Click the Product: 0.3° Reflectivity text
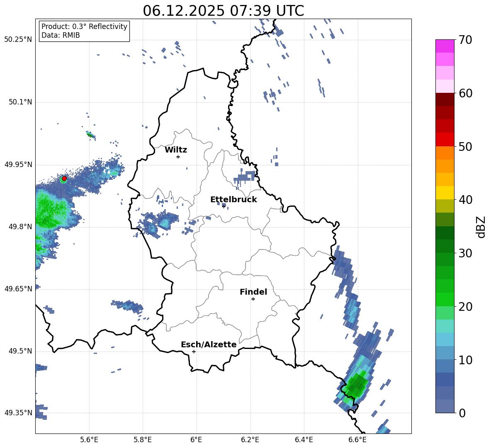 pos(84,27)
